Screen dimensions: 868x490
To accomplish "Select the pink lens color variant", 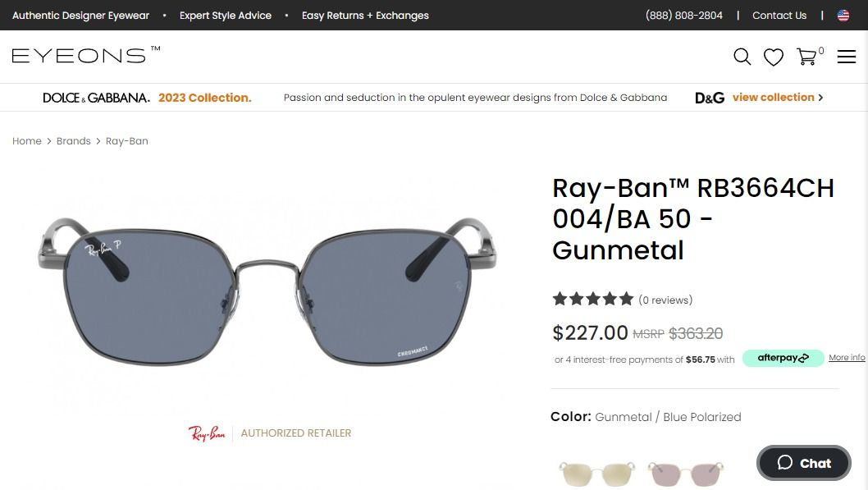I will [685, 474].
